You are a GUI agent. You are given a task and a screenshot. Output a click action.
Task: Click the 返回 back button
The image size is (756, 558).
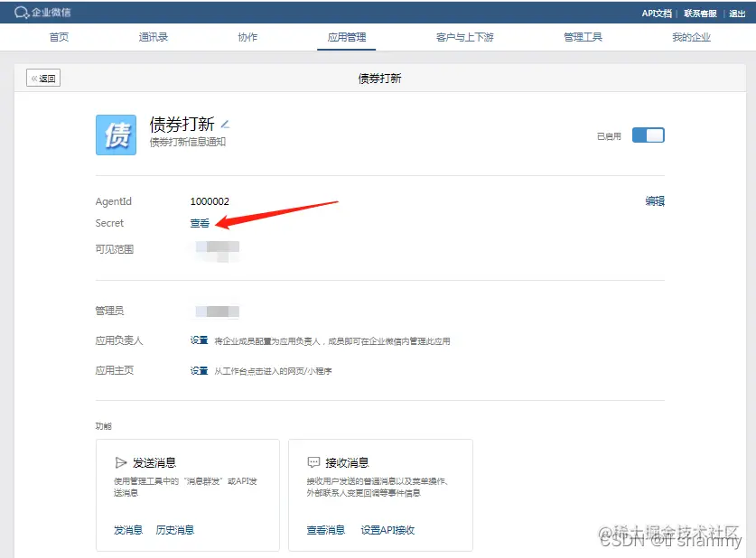pyautogui.click(x=42, y=78)
